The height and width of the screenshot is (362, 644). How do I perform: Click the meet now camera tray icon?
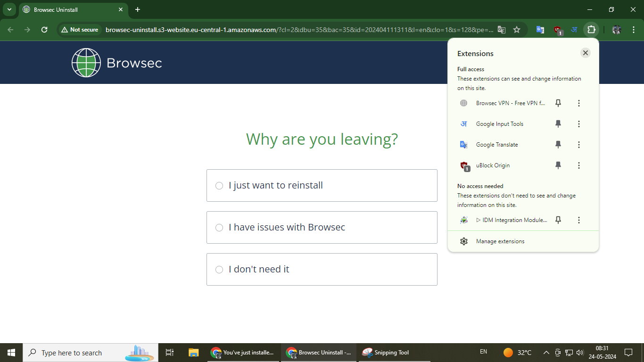click(x=558, y=353)
